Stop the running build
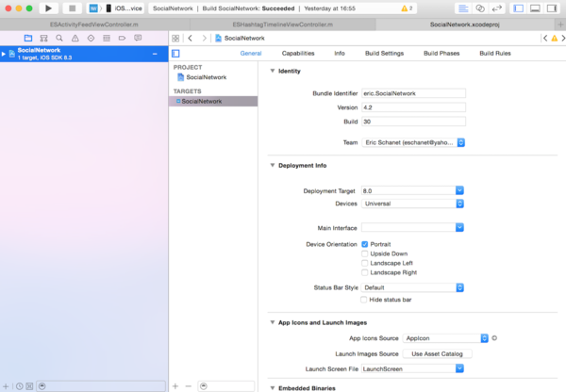 click(73, 8)
